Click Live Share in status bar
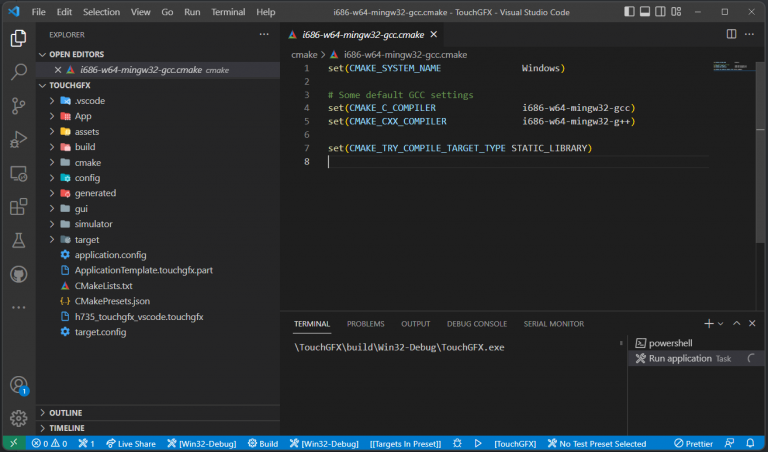 (131, 443)
